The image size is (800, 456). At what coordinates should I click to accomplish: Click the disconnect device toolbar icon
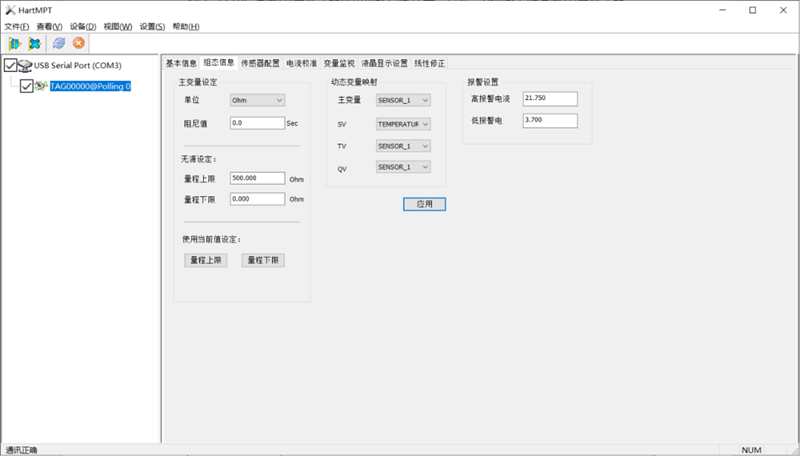pos(35,44)
